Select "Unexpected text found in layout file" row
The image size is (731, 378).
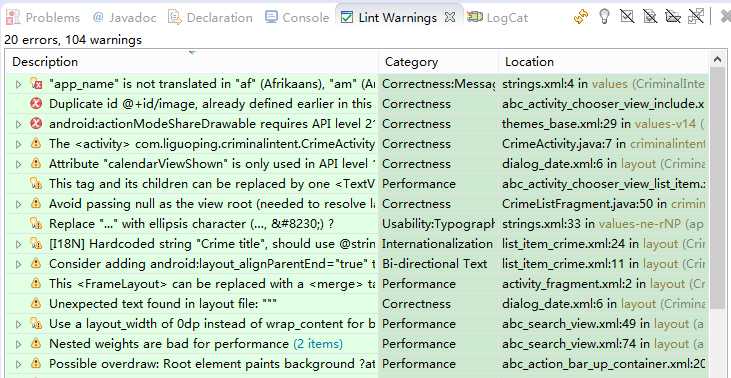coord(357,303)
